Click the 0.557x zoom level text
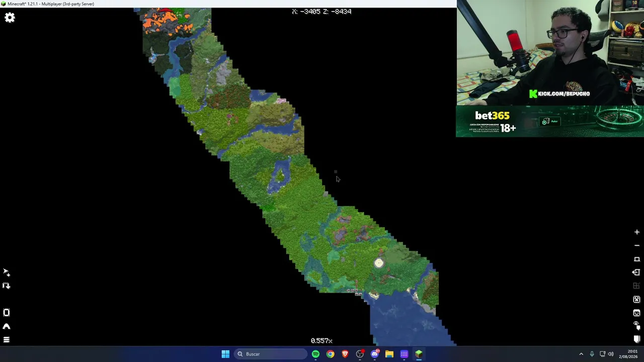This screenshot has height=362, width=644. click(321, 340)
